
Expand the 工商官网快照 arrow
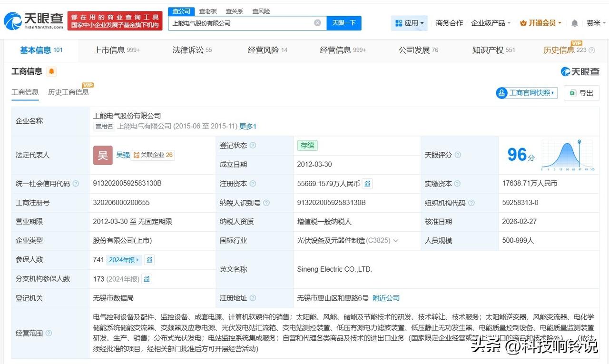pos(553,93)
